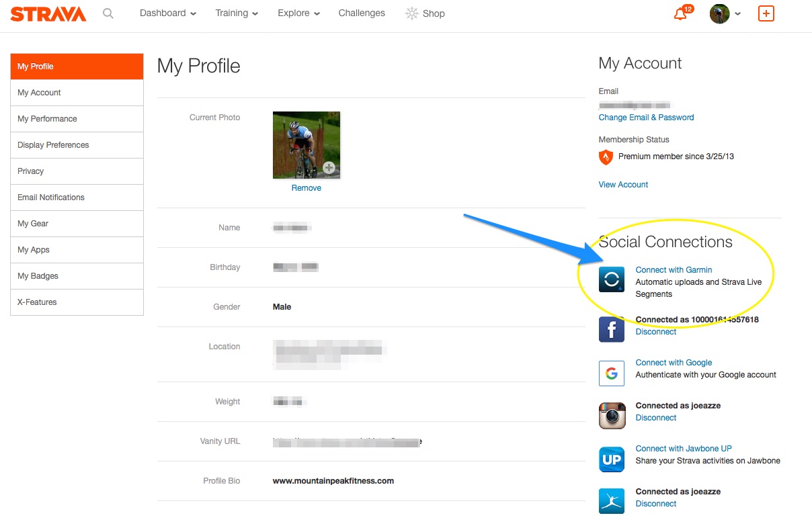Edit the blurred Name field
Viewport: 812px width, 532px height.
pyautogui.click(x=292, y=228)
